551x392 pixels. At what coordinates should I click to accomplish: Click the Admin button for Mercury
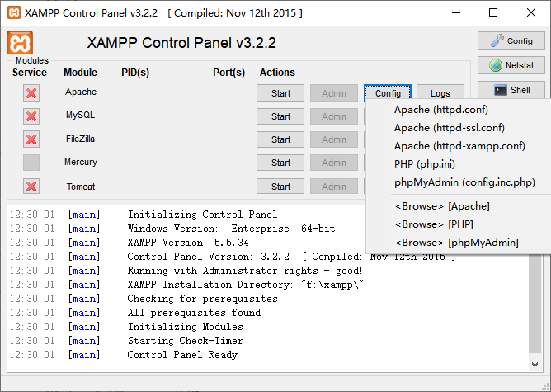pyautogui.click(x=334, y=163)
